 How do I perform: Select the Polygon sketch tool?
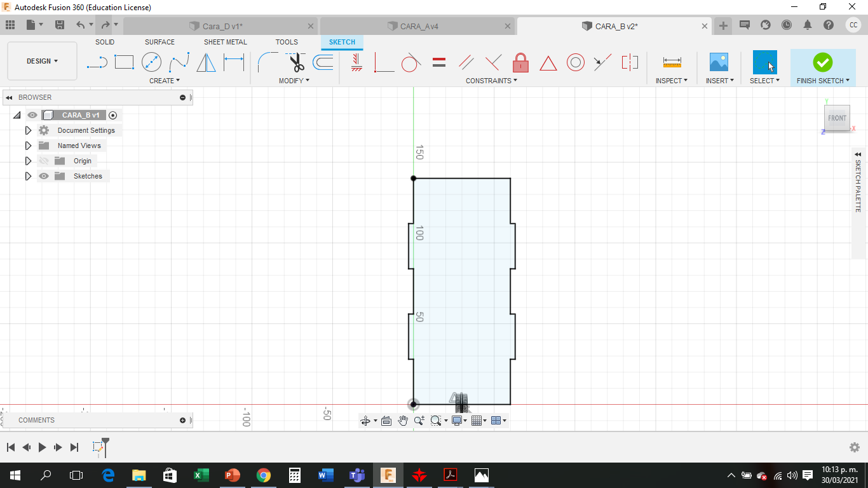[x=206, y=62]
